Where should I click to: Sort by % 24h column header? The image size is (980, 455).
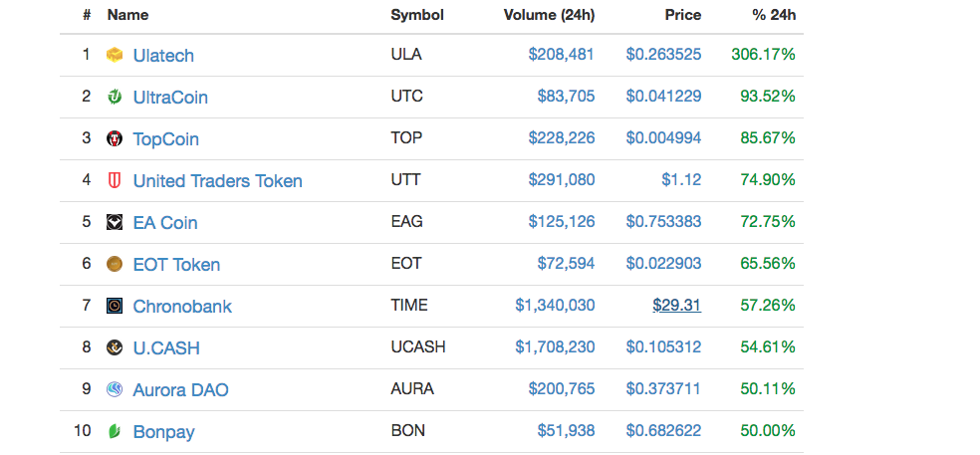774,15
